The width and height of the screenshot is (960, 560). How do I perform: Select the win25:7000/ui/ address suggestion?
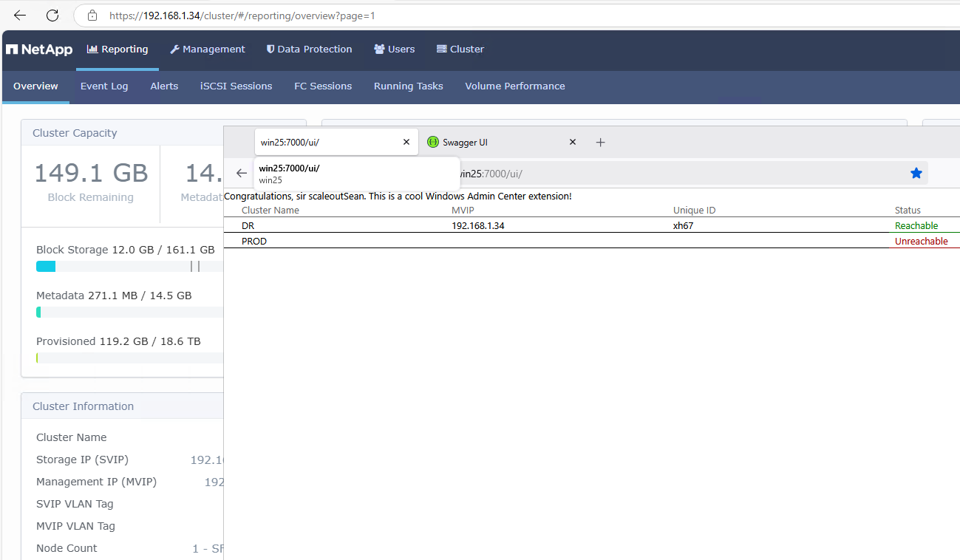pyautogui.click(x=357, y=174)
